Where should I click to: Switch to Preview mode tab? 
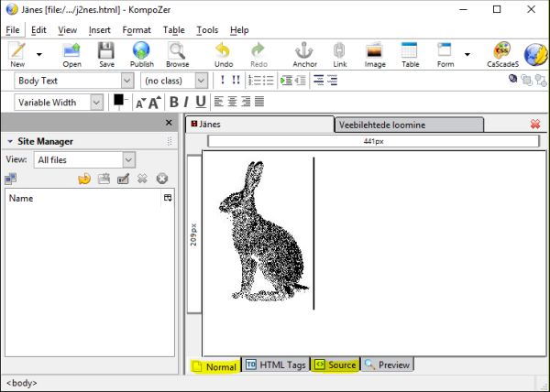coord(387,365)
